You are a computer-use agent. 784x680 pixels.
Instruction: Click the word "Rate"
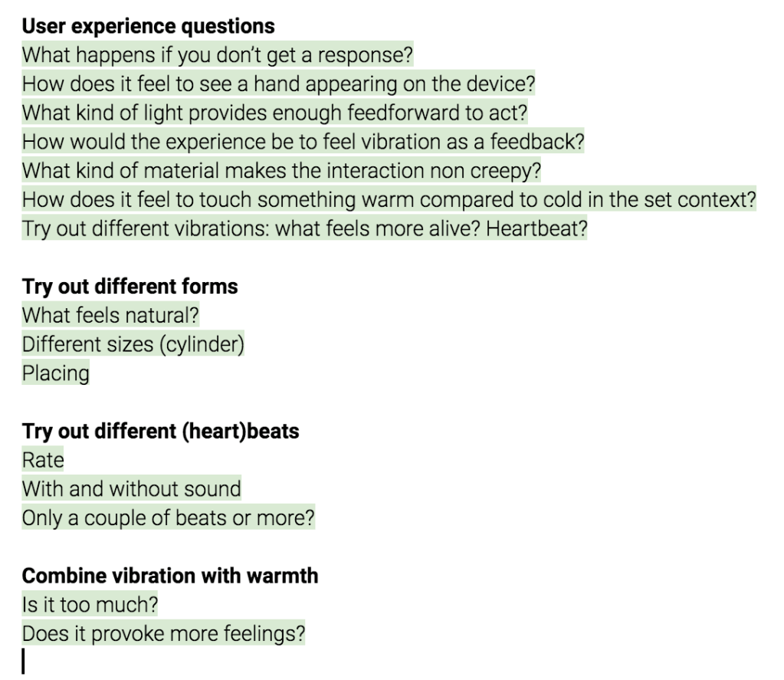43,461
